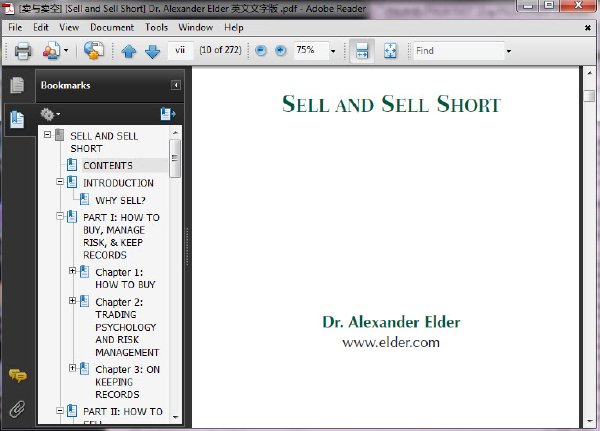Screen dimensions: 600x431
Task: Click the CONTENTS bookmark page icon
Action: [72, 165]
